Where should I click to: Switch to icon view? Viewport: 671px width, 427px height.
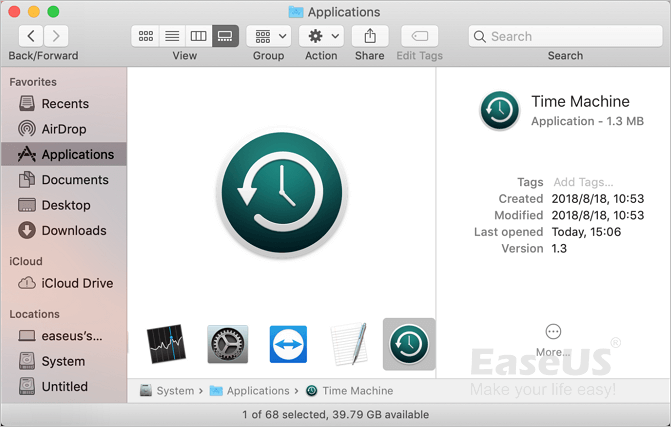[146, 36]
